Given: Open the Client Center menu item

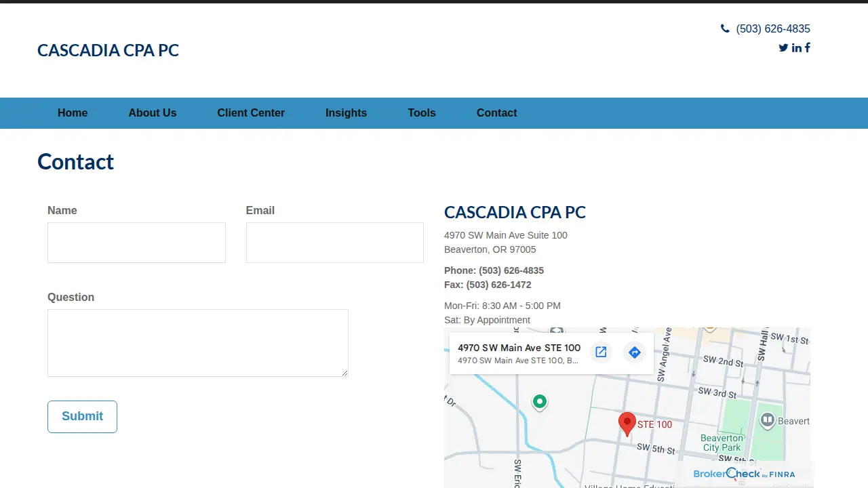Looking at the screenshot, I should [251, 113].
